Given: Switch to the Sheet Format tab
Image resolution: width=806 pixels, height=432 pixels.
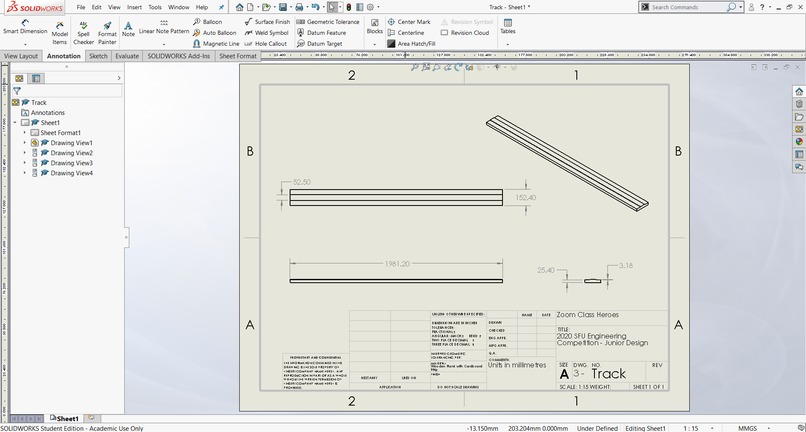Looking at the screenshot, I should coord(237,56).
